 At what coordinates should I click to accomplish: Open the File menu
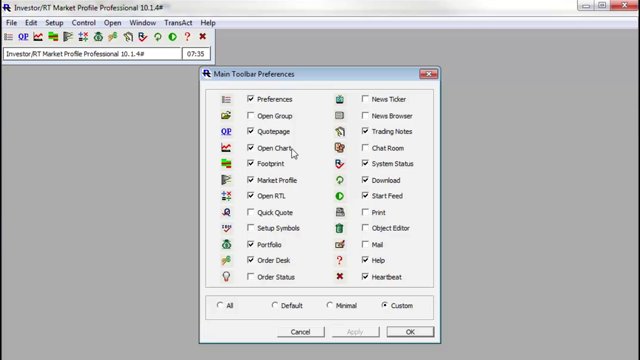point(11,23)
